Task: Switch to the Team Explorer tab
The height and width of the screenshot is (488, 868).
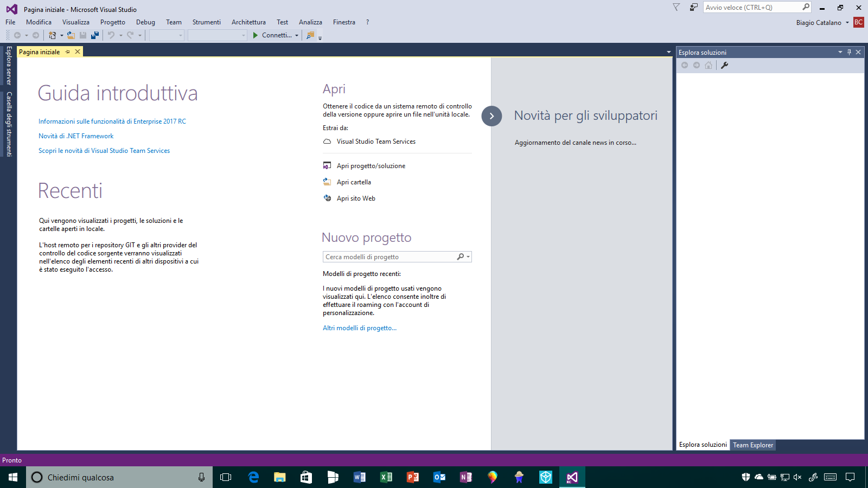Action: [752, 445]
